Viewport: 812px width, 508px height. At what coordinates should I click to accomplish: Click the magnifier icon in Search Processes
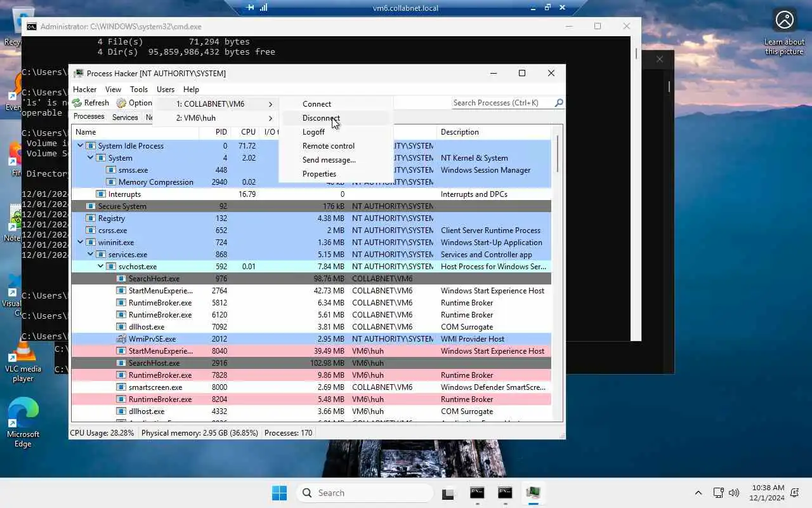click(x=558, y=102)
